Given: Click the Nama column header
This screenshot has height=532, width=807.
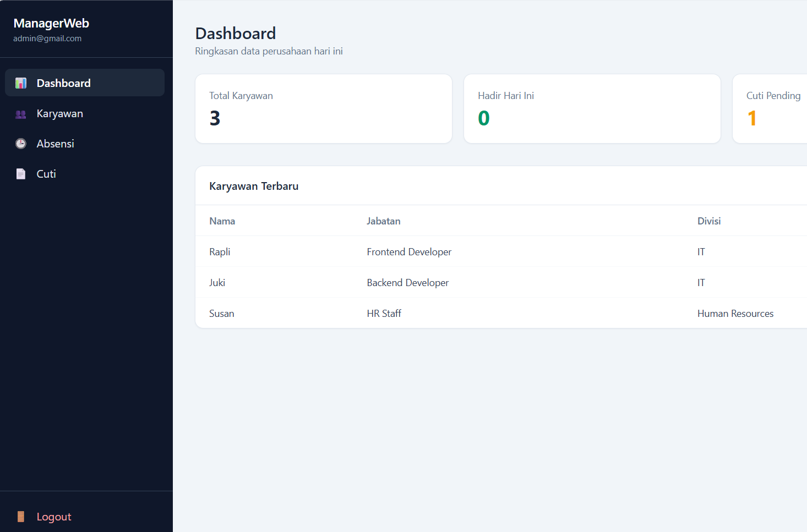Looking at the screenshot, I should [222, 221].
